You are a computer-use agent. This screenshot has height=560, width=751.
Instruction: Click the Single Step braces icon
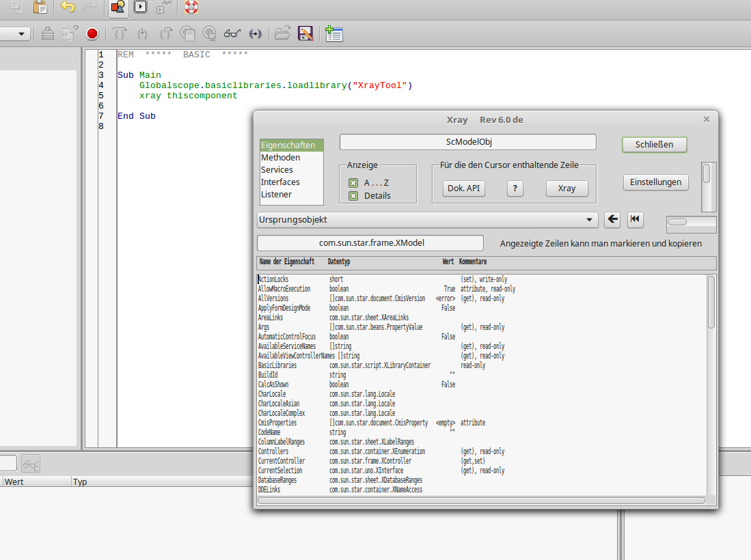(x=142, y=33)
